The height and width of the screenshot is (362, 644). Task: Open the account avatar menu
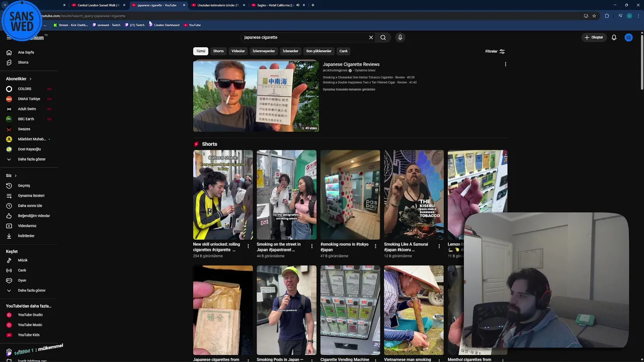[x=628, y=37]
